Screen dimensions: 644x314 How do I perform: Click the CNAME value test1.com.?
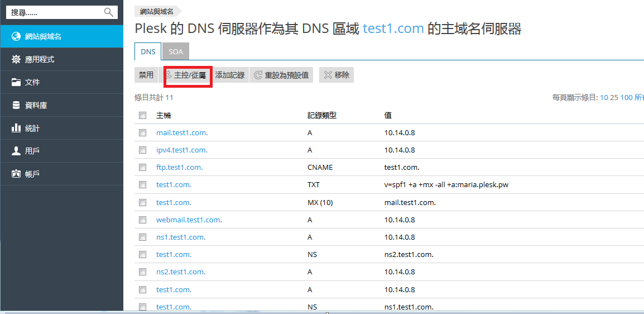click(402, 167)
